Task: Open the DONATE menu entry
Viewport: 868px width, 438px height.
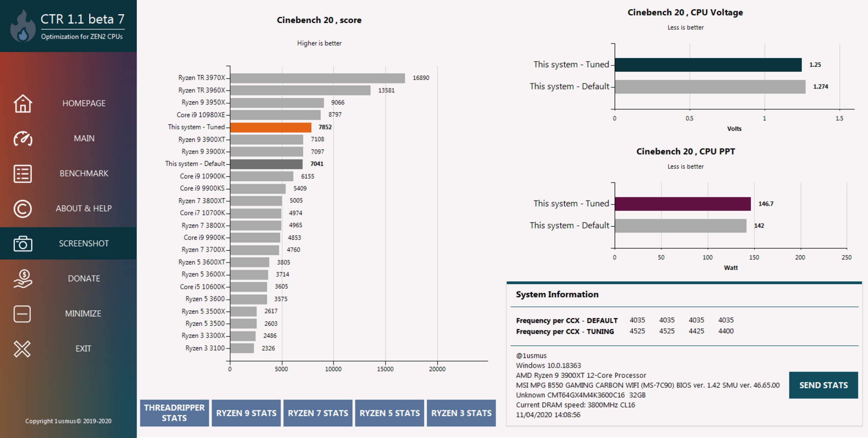Action: [84, 278]
